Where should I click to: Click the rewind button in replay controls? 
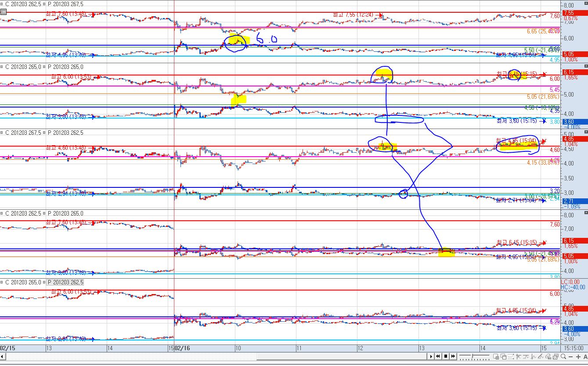(438, 356)
